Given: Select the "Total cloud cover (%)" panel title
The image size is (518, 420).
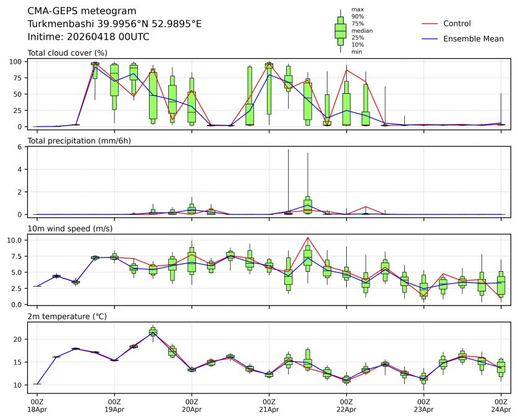Looking at the screenshot, I should tap(67, 52).
